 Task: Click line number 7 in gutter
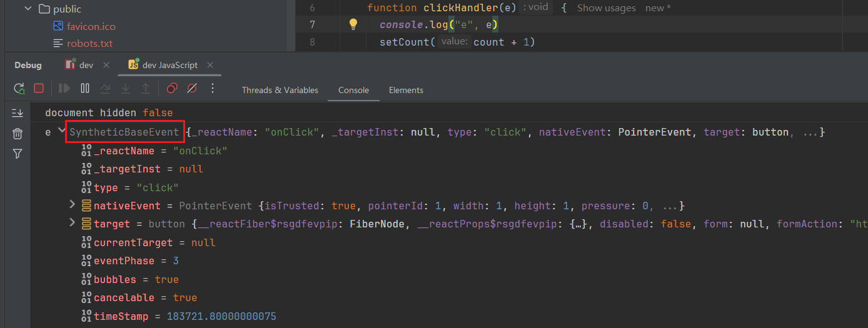pyautogui.click(x=313, y=24)
